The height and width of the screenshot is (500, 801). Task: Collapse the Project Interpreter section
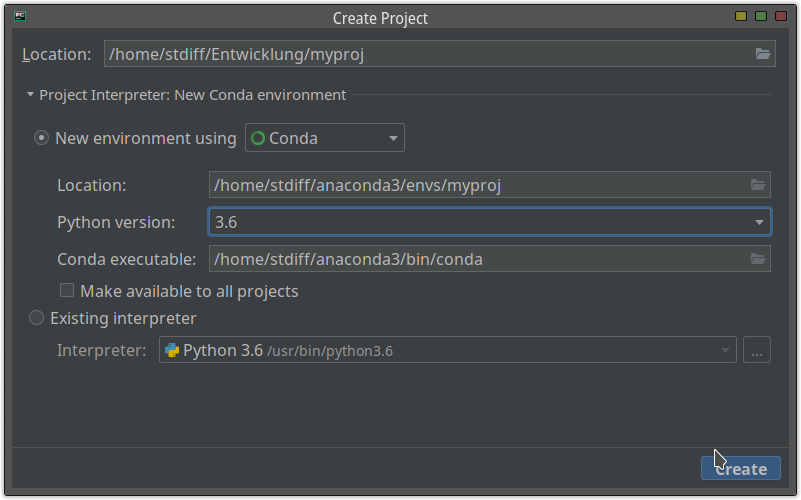click(x=30, y=94)
